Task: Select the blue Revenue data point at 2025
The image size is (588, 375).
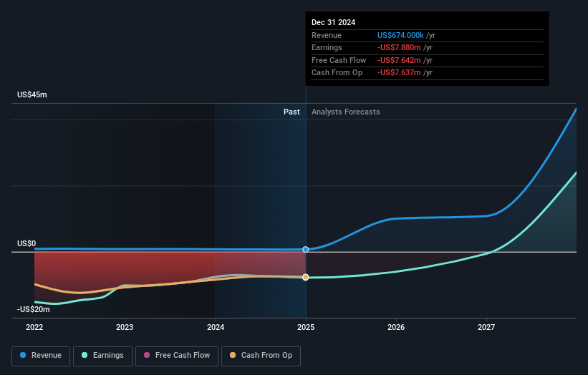Action: coord(306,250)
